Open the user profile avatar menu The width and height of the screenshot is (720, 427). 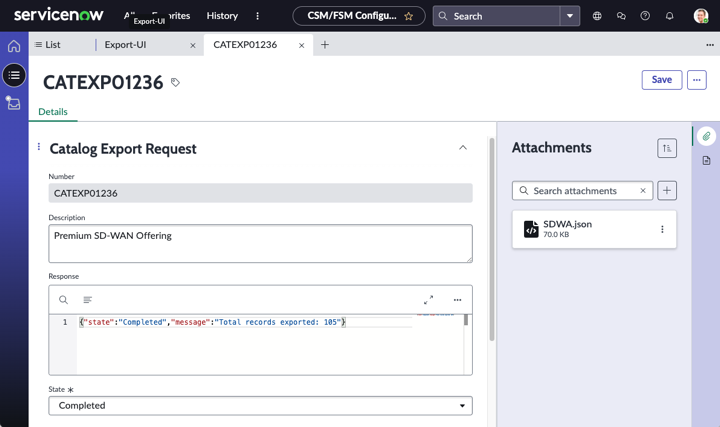coord(701,16)
